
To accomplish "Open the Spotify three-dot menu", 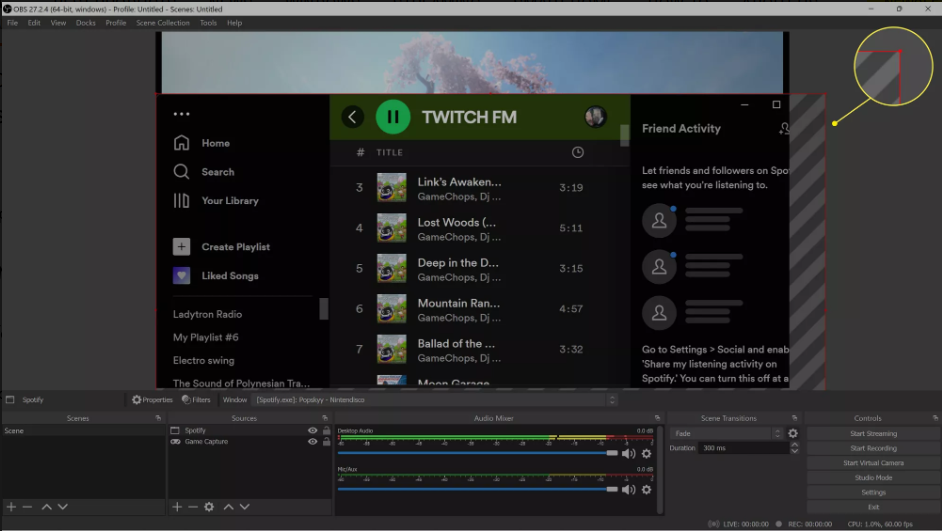I will 181,114.
